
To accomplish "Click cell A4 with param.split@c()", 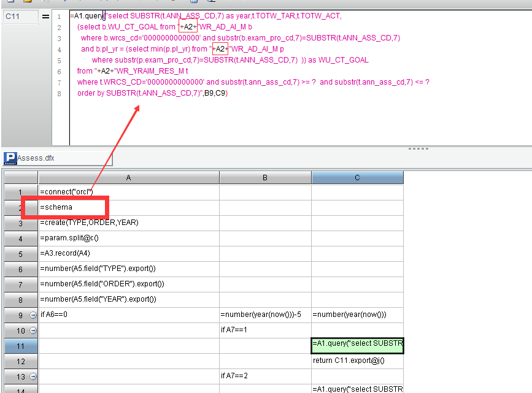I will point(128,238).
